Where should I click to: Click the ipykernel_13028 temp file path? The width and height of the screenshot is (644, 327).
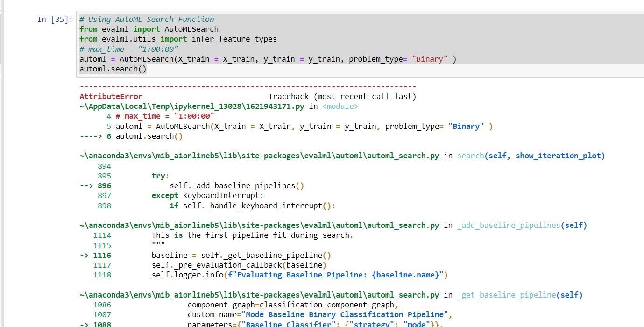click(192, 106)
